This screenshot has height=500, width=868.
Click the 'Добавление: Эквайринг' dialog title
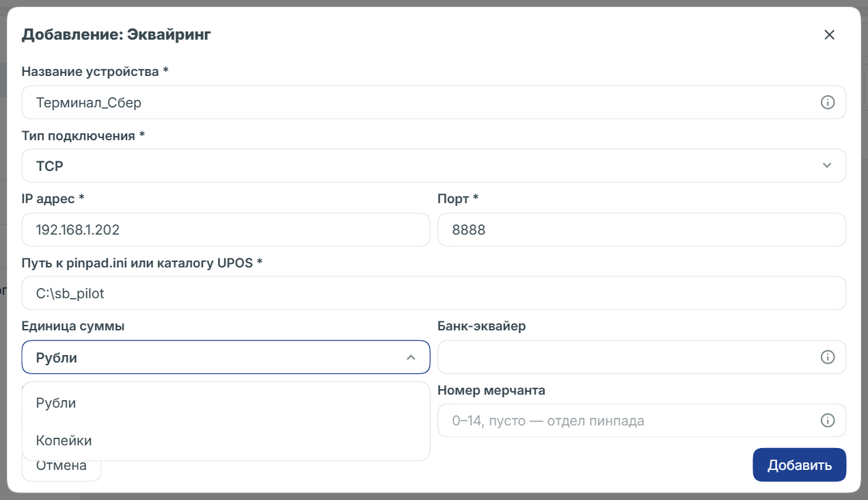tap(116, 35)
